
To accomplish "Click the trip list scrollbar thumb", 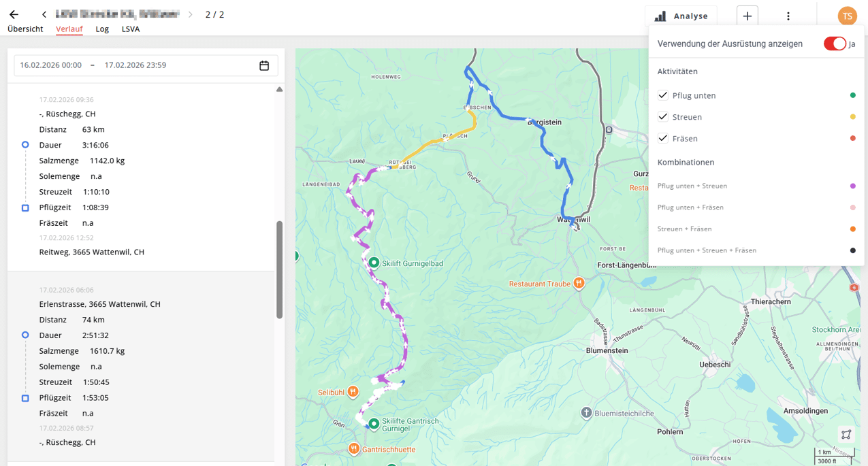I will (x=279, y=269).
